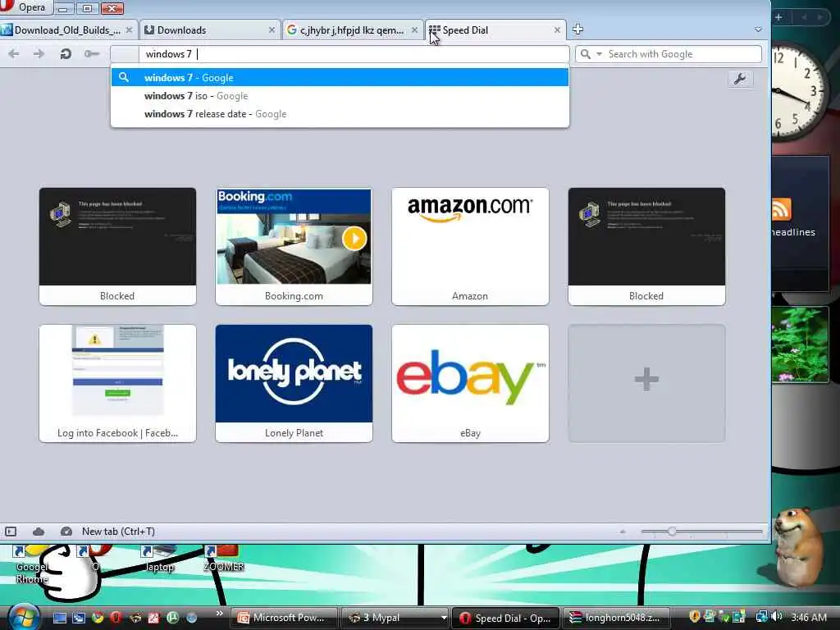
Task: Open Google Chrome desktop shortcut
Action: (x=31, y=564)
